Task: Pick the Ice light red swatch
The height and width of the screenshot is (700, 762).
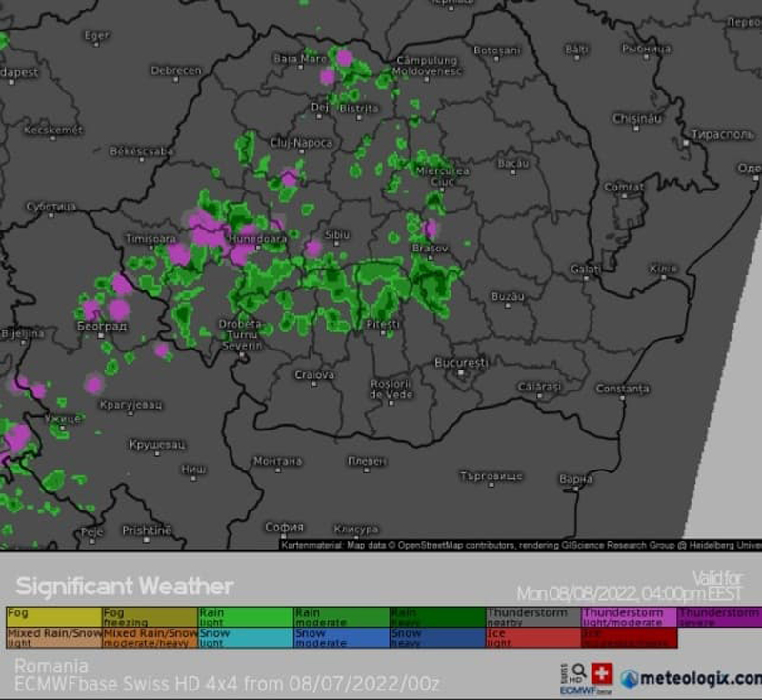Action: 533,637
